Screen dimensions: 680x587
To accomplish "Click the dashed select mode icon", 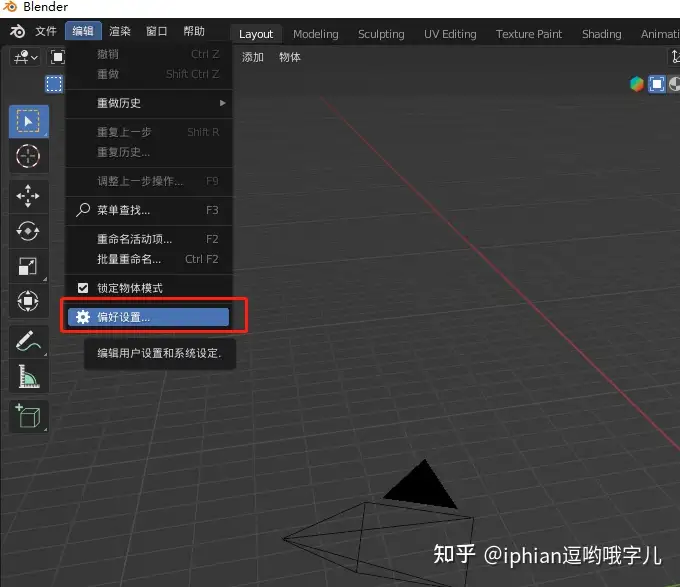I will point(54,84).
